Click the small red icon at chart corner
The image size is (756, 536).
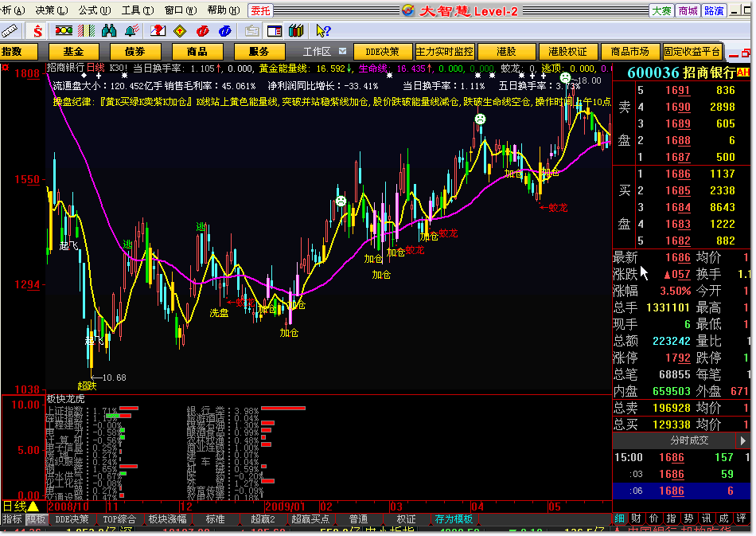click(6, 68)
